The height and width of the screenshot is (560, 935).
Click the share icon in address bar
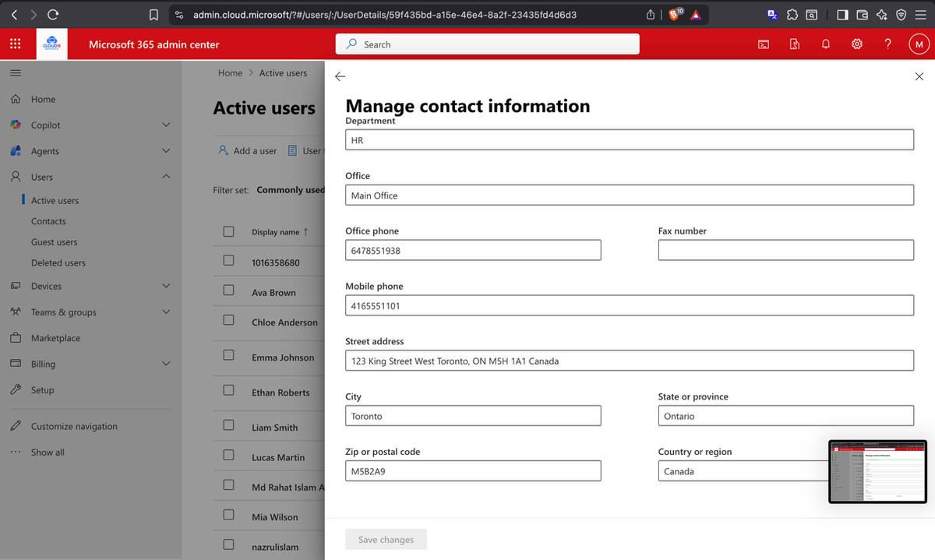(651, 14)
